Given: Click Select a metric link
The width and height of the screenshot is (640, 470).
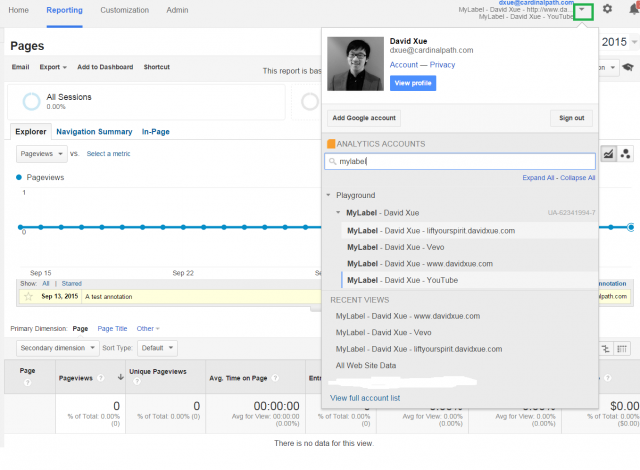Looking at the screenshot, I should coord(108,154).
